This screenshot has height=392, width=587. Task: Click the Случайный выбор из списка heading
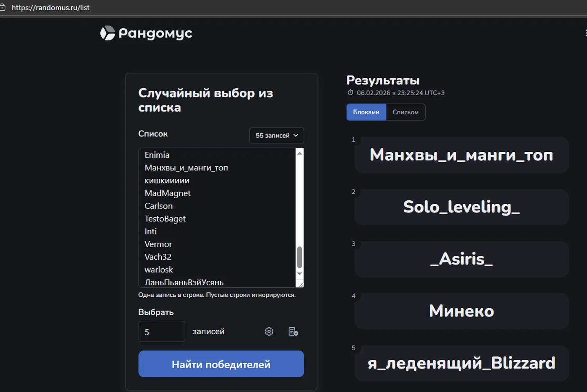[206, 100]
